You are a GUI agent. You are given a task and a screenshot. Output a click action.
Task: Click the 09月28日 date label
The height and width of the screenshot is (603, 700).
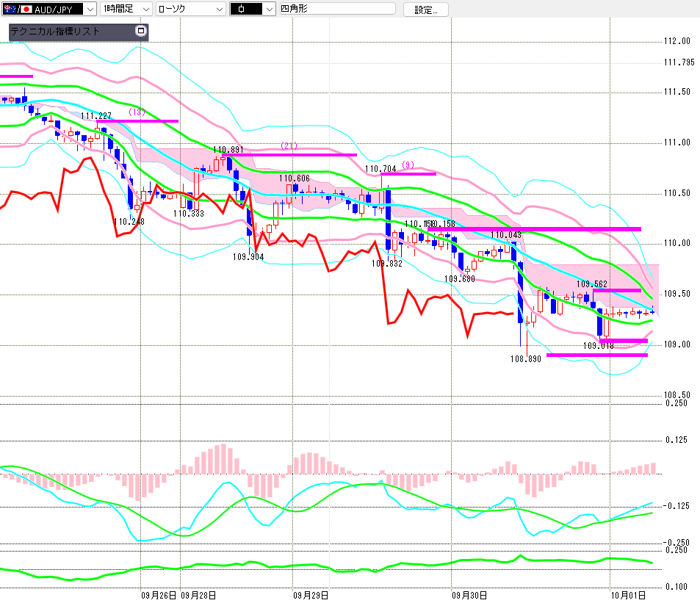[198, 596]
